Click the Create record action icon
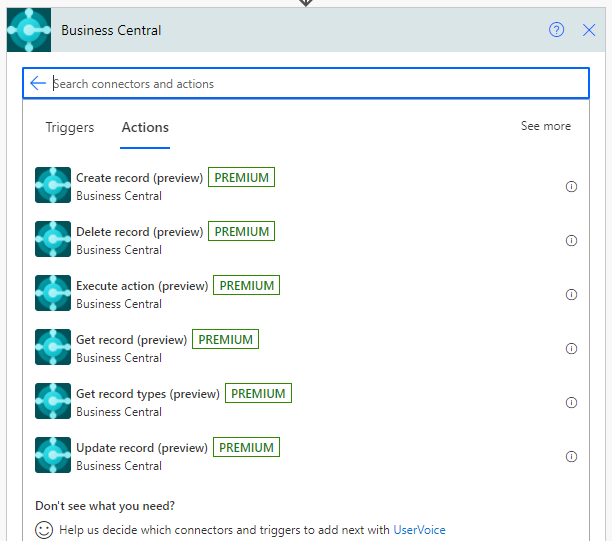Screen dimensions: 612x541 (x=53, y=185)
